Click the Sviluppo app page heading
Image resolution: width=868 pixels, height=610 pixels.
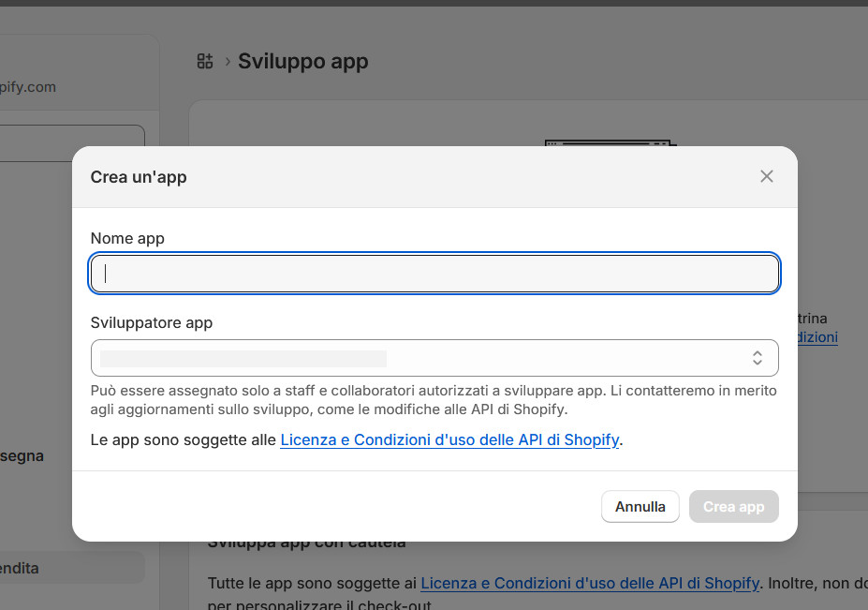coord(302,61)
